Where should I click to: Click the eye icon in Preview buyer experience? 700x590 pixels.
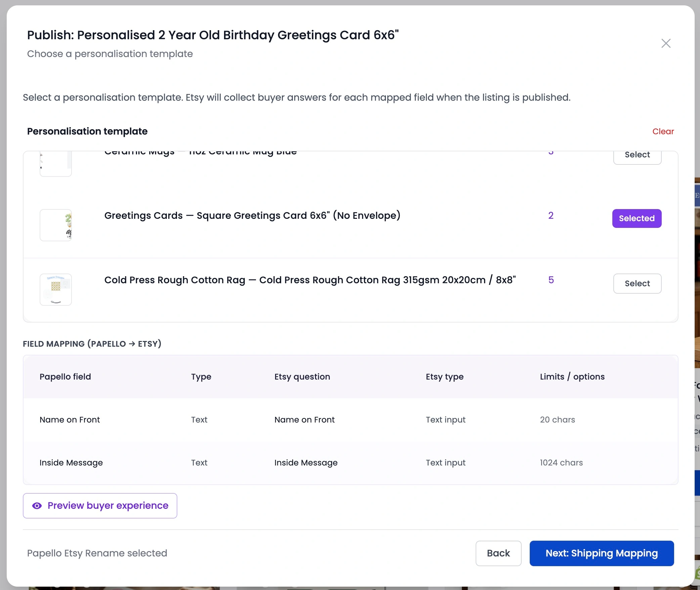[x=37, y=506]
